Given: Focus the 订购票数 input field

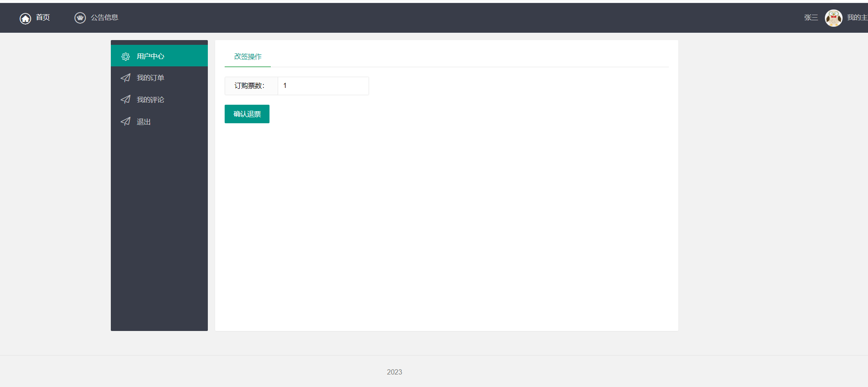Looking at the screenshot, I should (323, 86).
